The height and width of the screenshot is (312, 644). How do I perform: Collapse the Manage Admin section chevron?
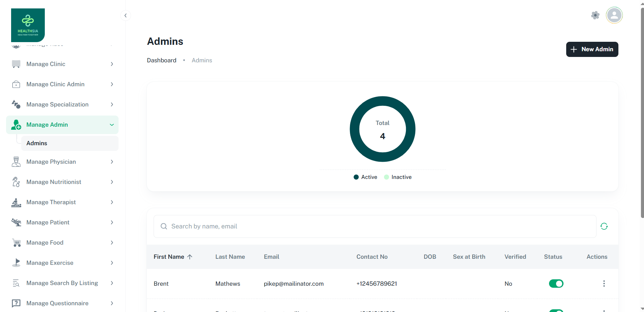[x=112, y=125]
